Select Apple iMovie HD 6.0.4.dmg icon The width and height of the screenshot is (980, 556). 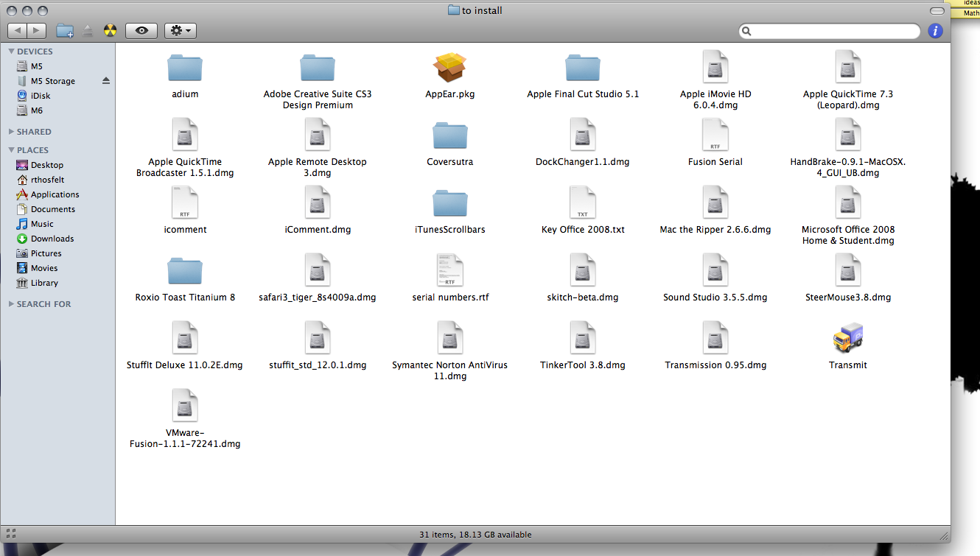point(715,67)
